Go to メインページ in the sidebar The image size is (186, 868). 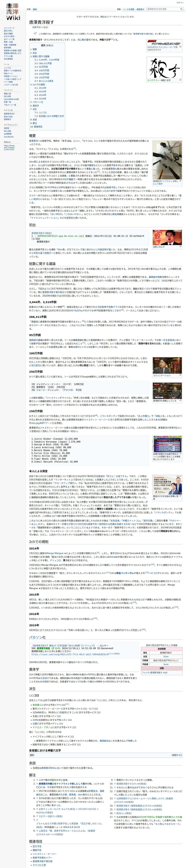(x=9, y=28)
